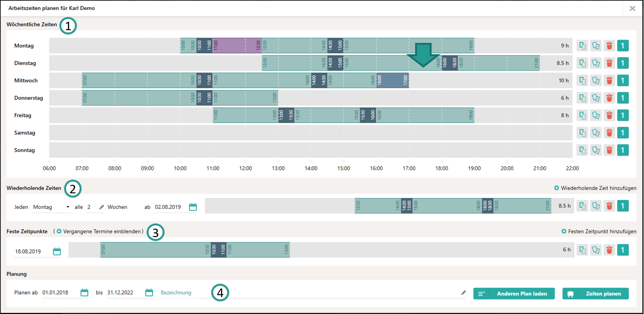Delete Montag working times with trash icon
Viewport: 644px width, 314px height.
click(609, 46)
